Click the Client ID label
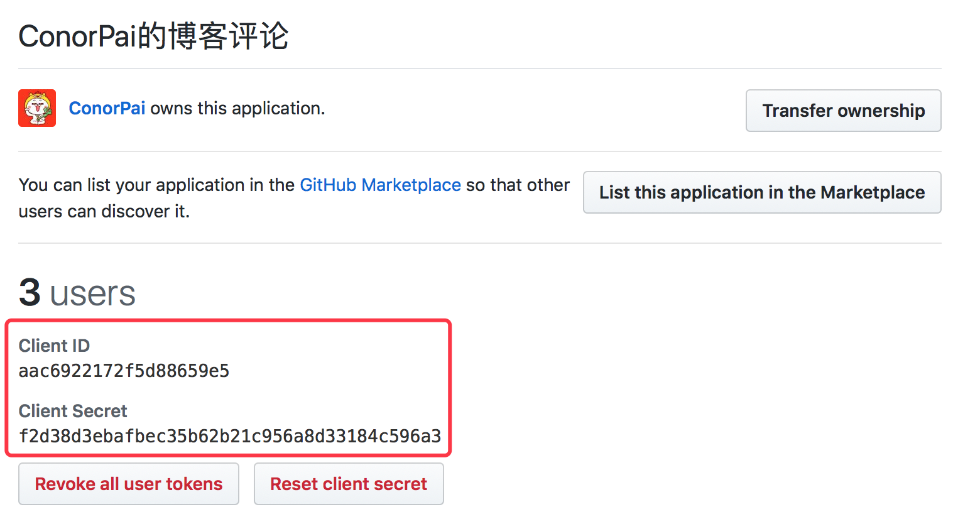Screen dimensions: 980x519 [54, 346]
